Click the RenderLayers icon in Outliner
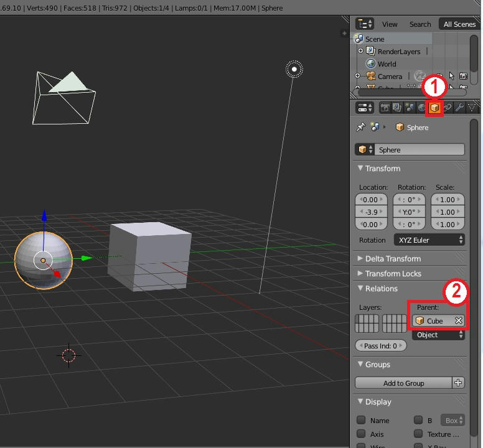 tap(370, 51)
